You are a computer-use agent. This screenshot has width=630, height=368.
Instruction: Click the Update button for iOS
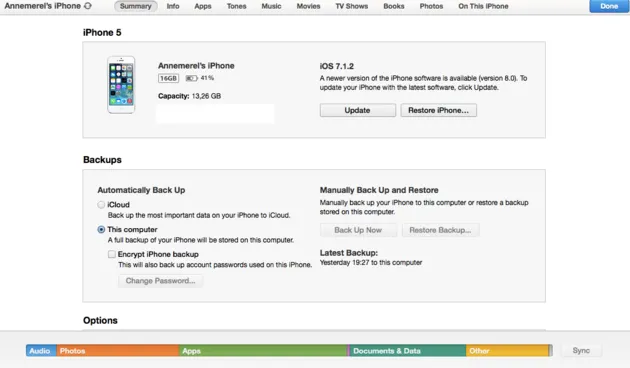click(x=358, y=110)
